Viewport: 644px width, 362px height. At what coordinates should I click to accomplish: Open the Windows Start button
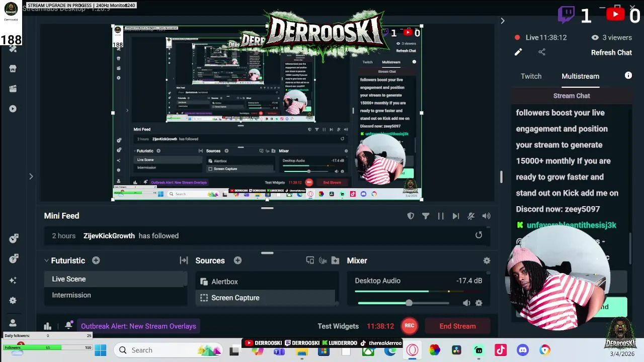(100, 350)
